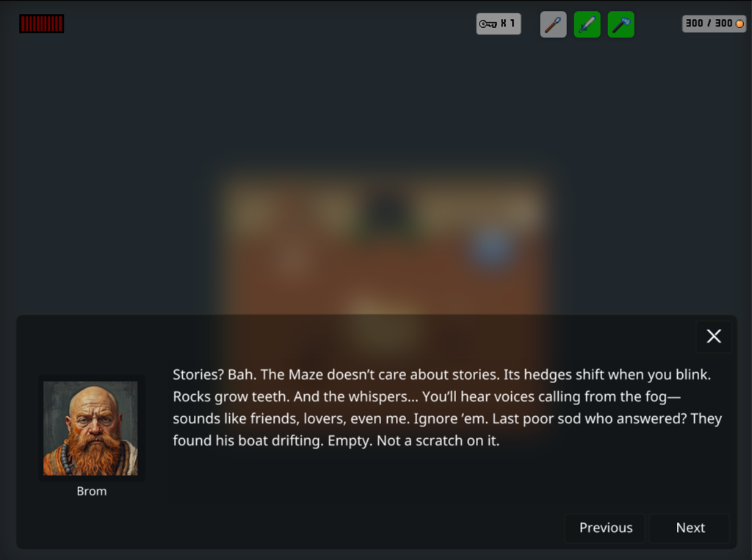Return to the Previous dialogue line
The height and width of the screenshot is (560, 752).
point(605,528)
